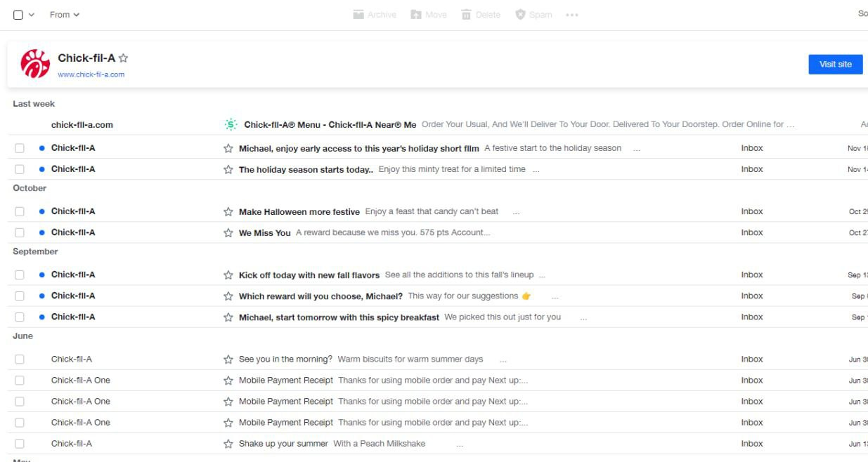Screen dimensions: 868x462
Task: Star the 'See you in the morning?' email
Action: coord(228,359)
